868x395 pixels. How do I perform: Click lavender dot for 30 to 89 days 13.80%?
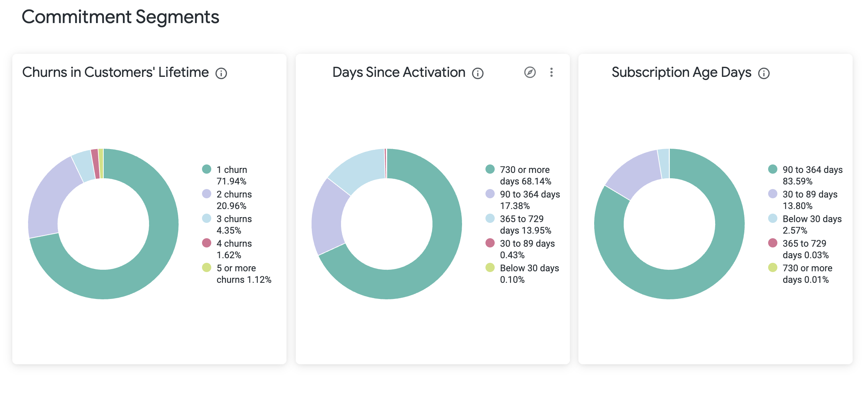(773, 194)
